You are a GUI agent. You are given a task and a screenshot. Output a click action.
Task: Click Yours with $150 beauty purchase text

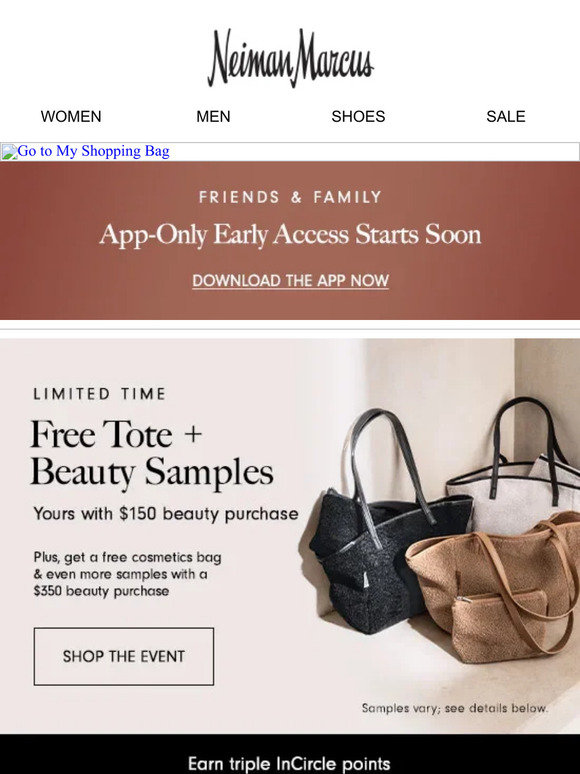(166, 514)
